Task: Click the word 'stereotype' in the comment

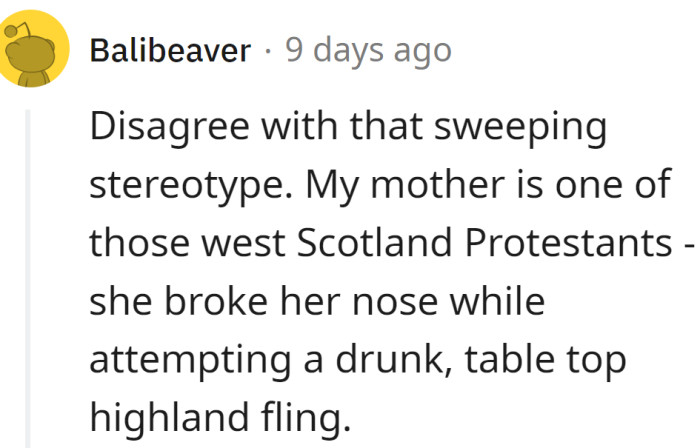Action: [x=189, y=186]
